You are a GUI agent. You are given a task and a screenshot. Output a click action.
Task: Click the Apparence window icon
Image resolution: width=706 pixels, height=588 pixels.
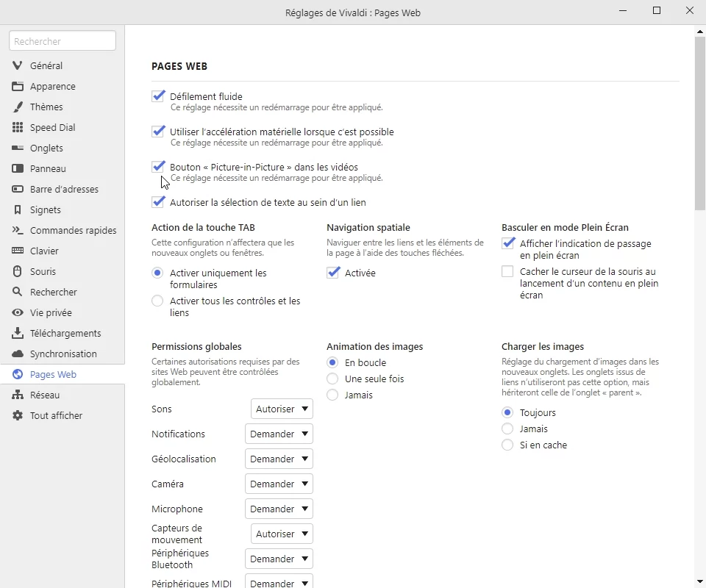click(17, 87)
